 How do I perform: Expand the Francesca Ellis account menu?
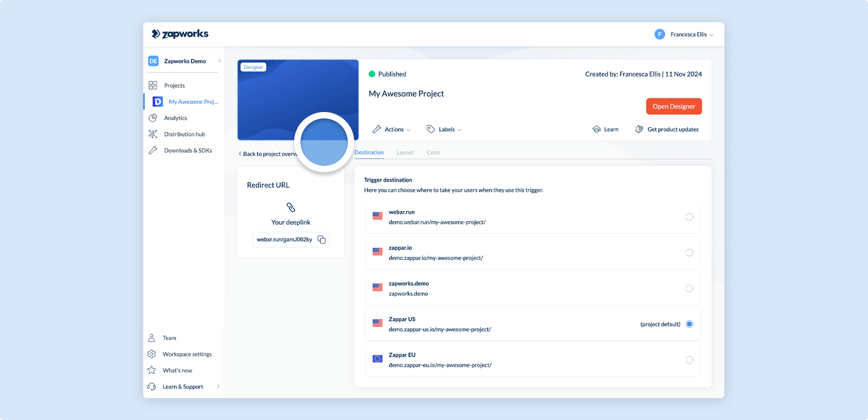(x=684, y=34)
